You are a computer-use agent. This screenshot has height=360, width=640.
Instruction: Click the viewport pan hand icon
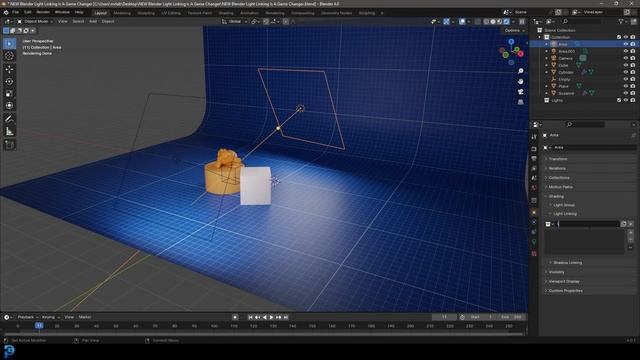pyautogui.click(x=520, y=81)
